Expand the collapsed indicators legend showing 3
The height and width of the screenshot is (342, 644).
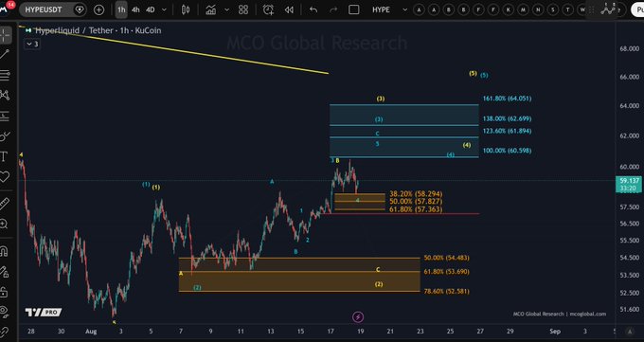pos(32,44)
